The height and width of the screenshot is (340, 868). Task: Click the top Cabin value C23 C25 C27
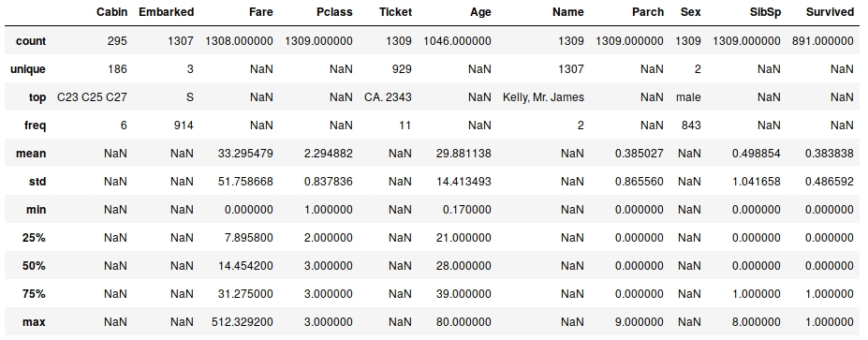click(x=92, y=97)
